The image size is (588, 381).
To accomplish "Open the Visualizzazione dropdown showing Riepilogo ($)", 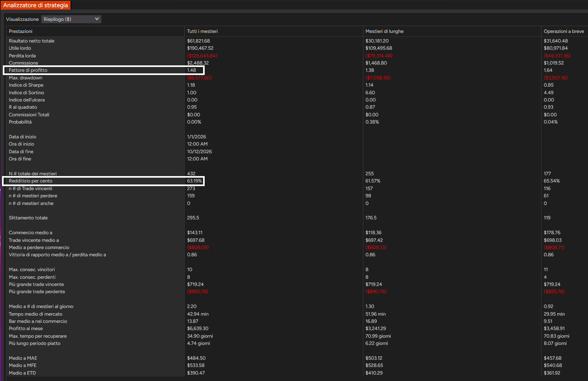I will pyautogui.click(x=71, y=19).
